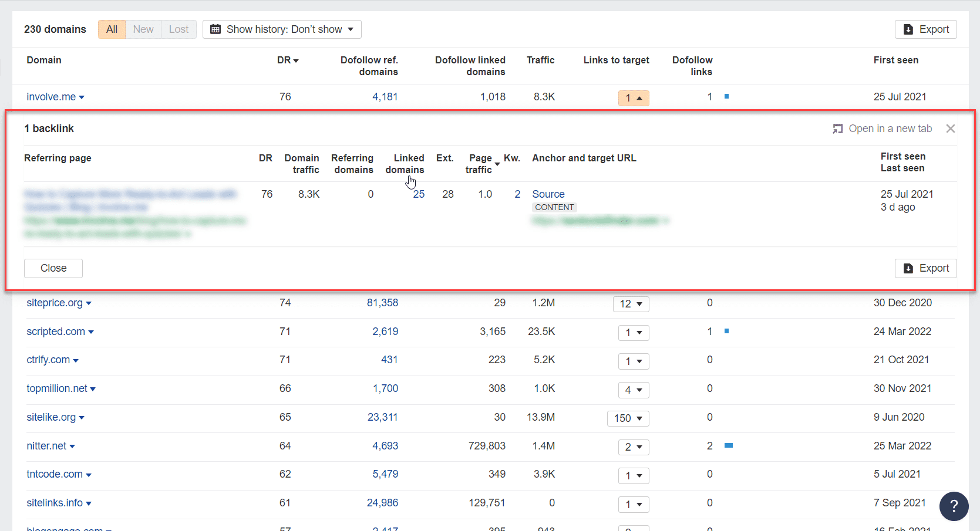Dismiss the backlink panel via its X icon

pyautogui.click(x=950, y=128)
